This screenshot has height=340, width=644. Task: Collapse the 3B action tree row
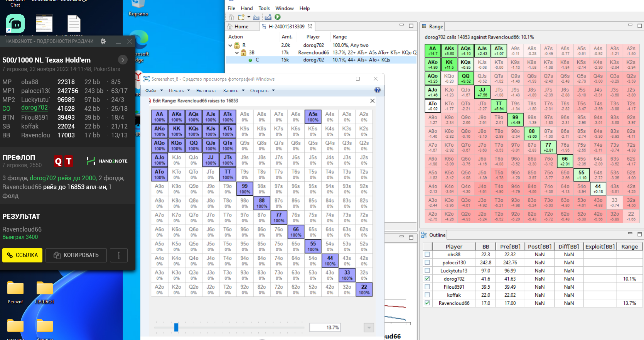coord(237,52)
